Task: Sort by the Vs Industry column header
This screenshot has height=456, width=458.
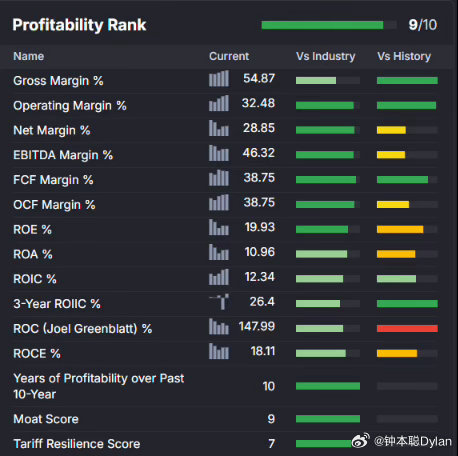Action: (326, 56)
